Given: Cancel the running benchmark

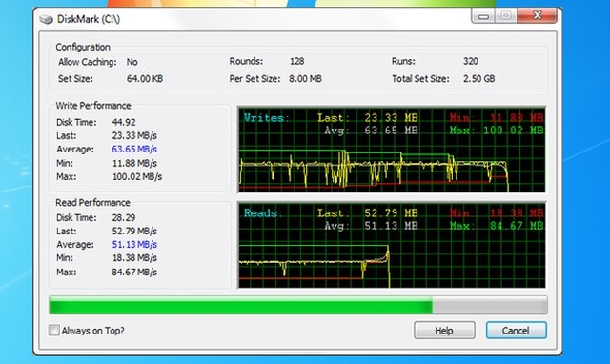Looking at the screenshot, I should tap(516, 330).
